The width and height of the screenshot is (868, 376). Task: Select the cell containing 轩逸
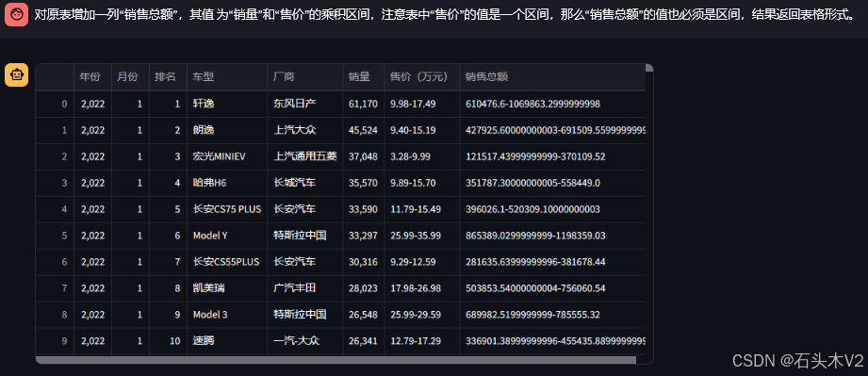point(227,104)
